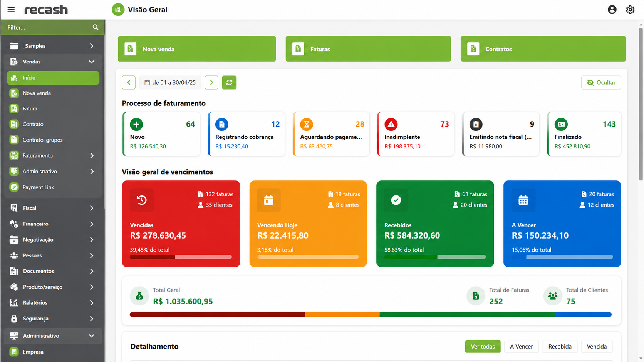644x362 pixels.
Task: Click the Nova venda green banner button
Action: point(197,49)
